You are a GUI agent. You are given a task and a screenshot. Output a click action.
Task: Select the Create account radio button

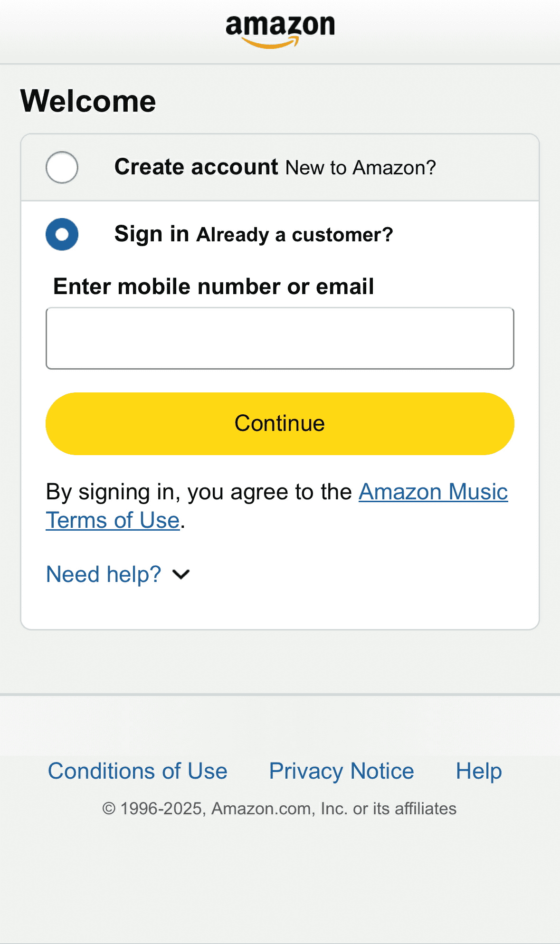click(62, 167)
